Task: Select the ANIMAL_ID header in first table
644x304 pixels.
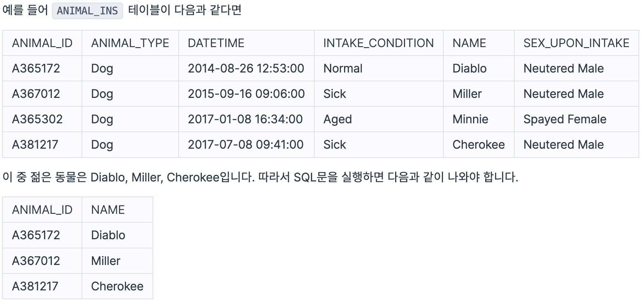Action: (42, 43)
